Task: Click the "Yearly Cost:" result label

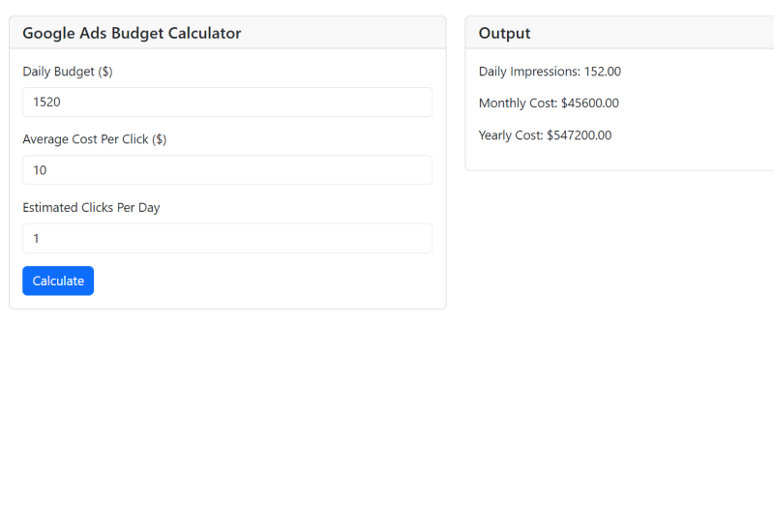Action: 511,135
